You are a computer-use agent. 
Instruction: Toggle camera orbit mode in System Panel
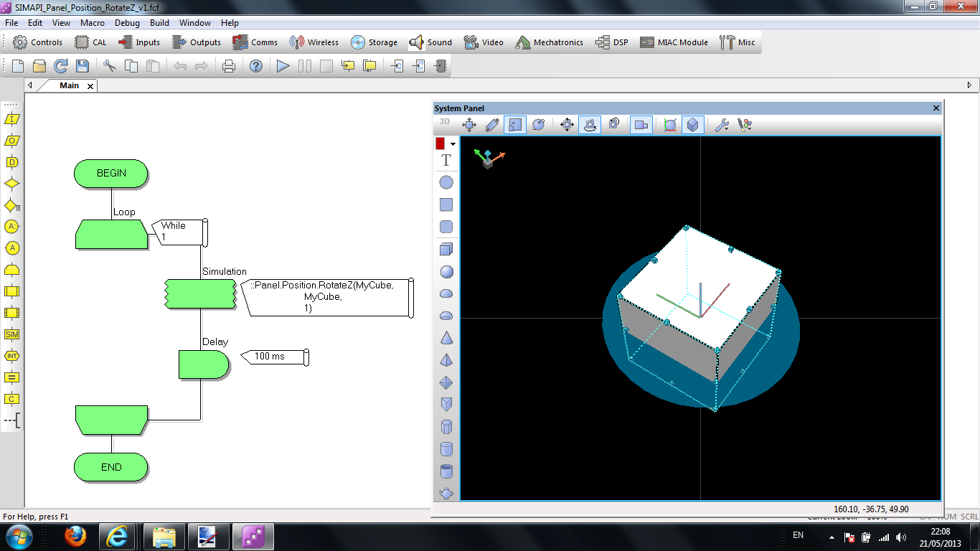pos(590,125)
